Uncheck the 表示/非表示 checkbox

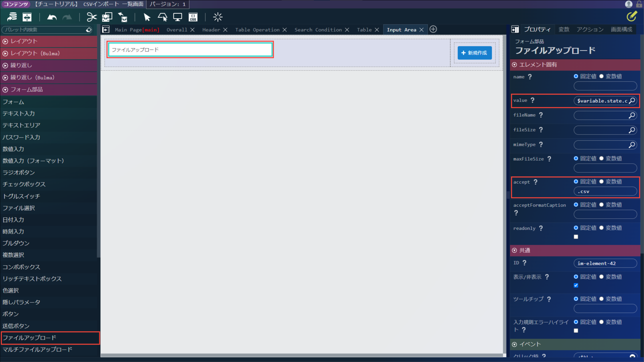(576, 285)
